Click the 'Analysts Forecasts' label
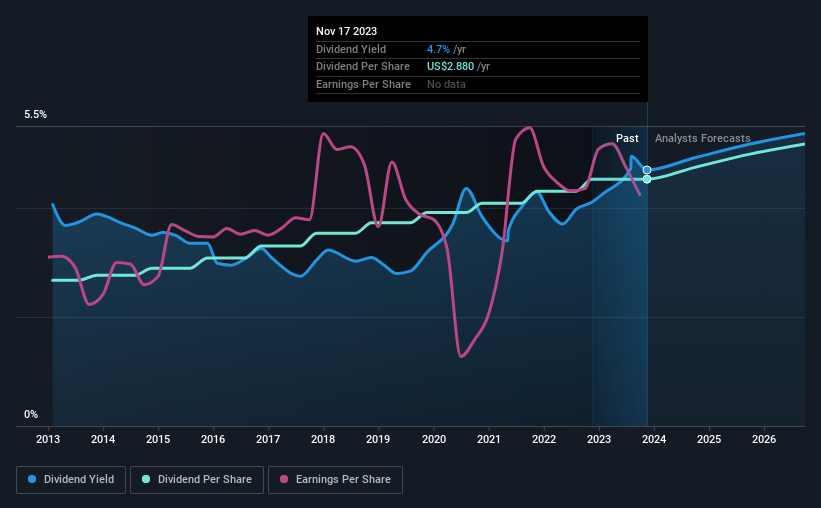Image resolution: width=821 pixels, height=508 pixels. click(x=702, y=138)
